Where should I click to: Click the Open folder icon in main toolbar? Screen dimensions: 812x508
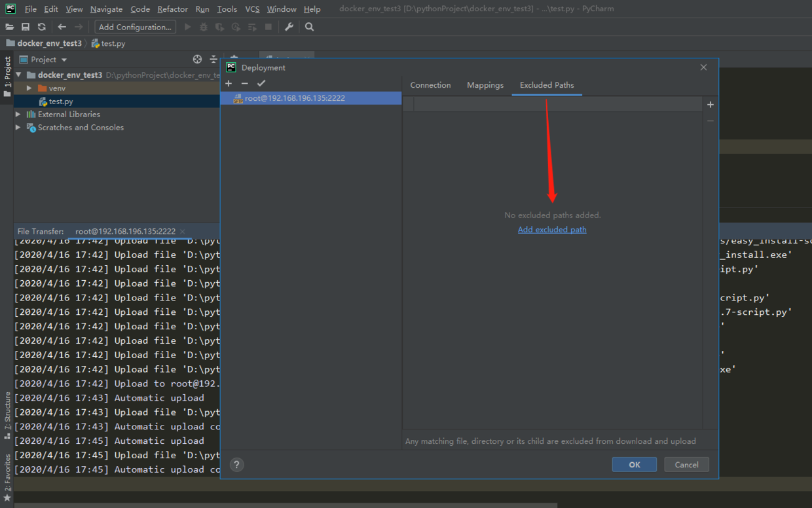9,27
